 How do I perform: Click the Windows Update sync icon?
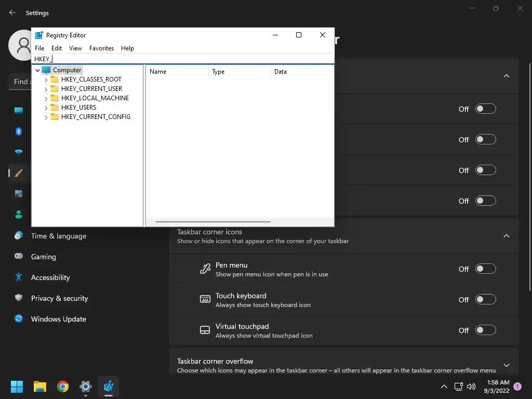pyautogui.click(x=19, y=318)
